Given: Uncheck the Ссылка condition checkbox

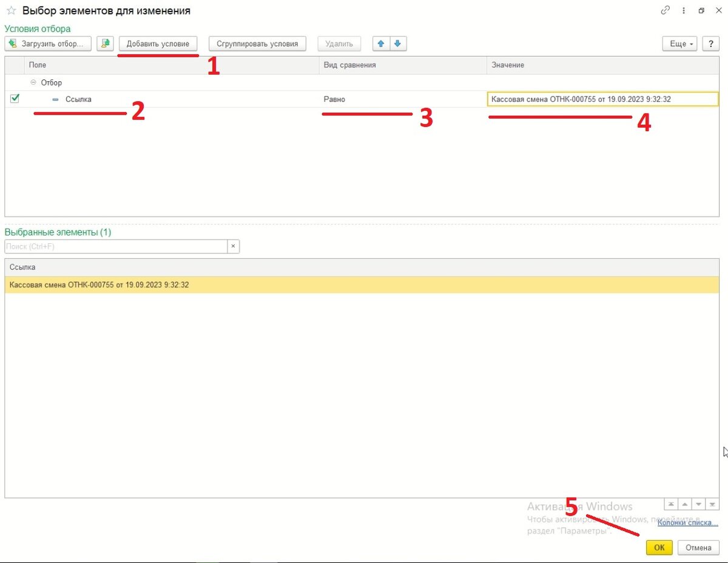Looking at the screenshot, I should click(15, 98).
